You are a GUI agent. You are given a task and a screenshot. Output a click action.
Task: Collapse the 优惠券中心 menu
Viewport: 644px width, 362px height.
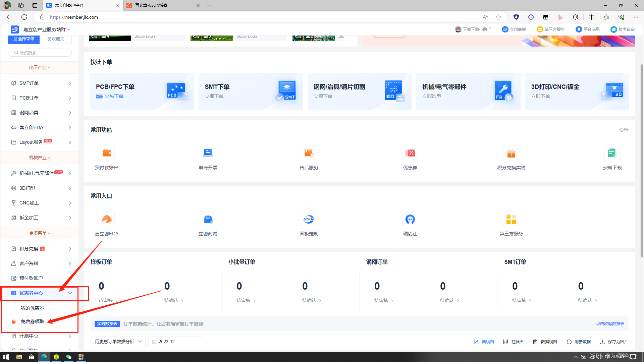pyautogui.click(x=70, y=293)
